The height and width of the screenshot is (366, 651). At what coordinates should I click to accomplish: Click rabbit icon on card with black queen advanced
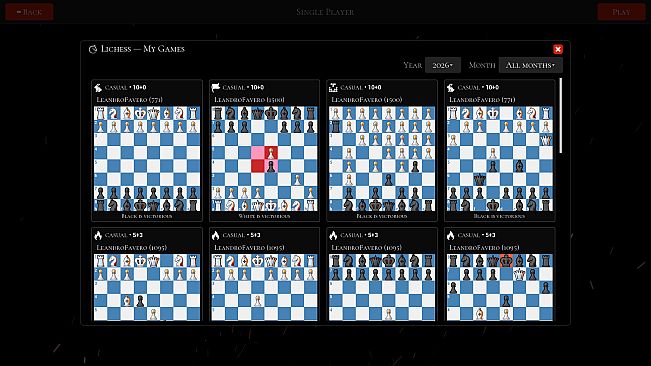tap(450, 88)
